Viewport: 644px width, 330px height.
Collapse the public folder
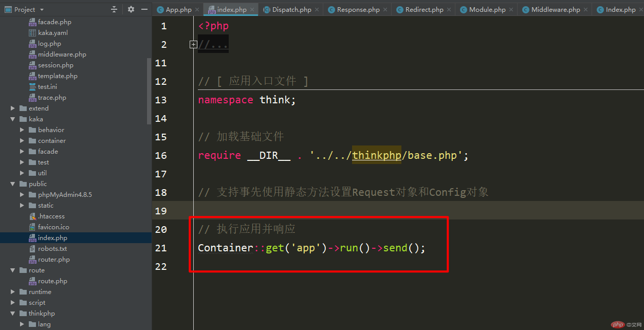pos(13,184)
